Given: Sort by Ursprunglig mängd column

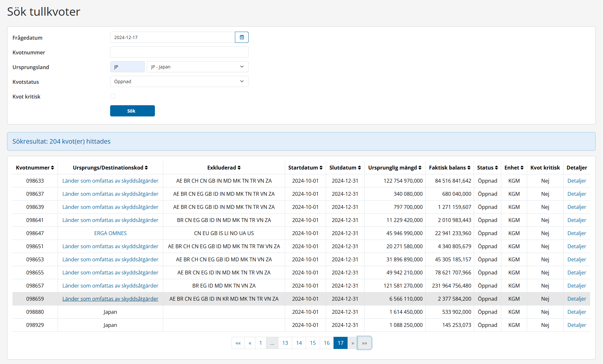Looking at the screenshot, I should click(394, 168).
